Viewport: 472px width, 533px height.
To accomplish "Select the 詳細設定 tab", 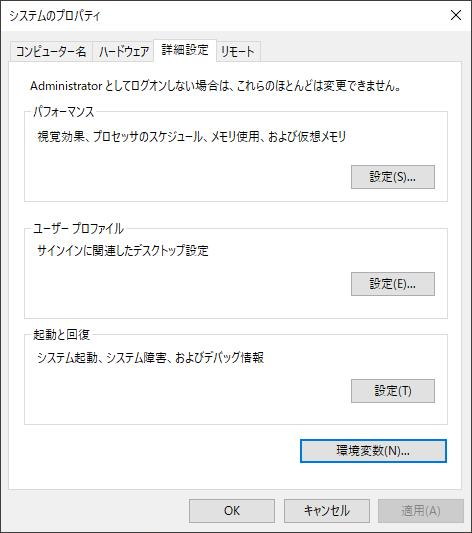I will coord(185,50).
